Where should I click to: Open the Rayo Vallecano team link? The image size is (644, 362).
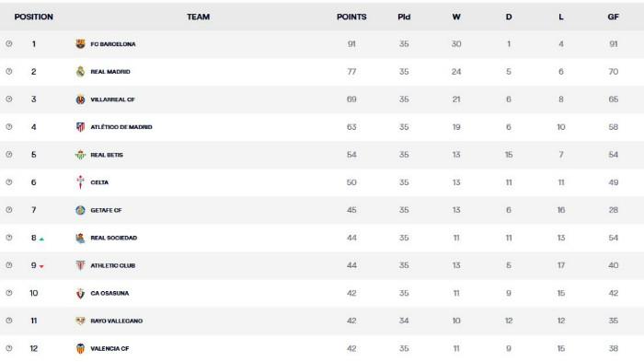(x=117, y=321)
